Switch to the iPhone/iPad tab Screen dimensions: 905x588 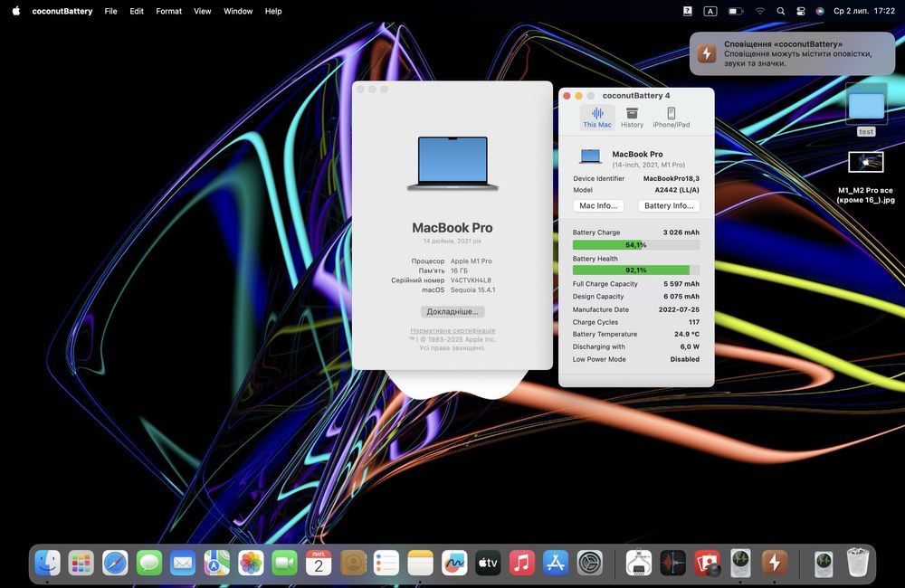(x=672, y=117)
